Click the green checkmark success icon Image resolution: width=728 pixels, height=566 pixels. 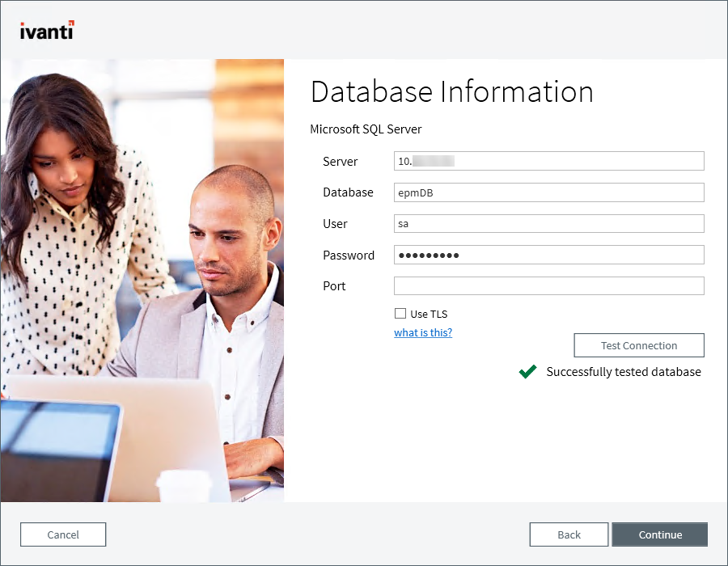coord(527,372)
